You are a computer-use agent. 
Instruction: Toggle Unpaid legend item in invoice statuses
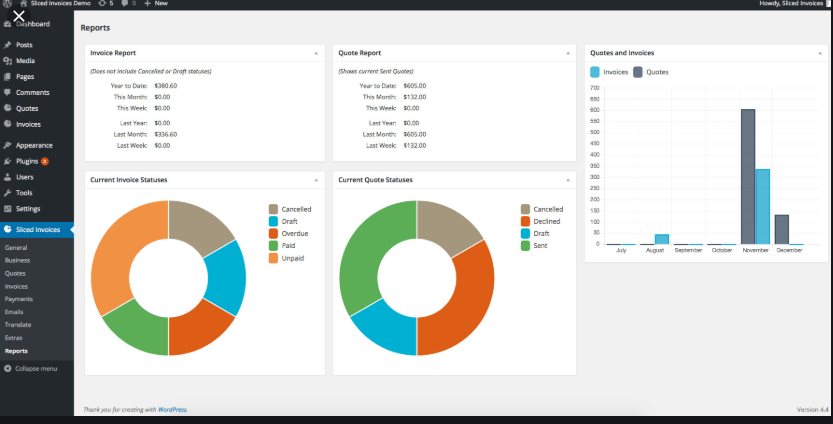(x=286, y=258)
